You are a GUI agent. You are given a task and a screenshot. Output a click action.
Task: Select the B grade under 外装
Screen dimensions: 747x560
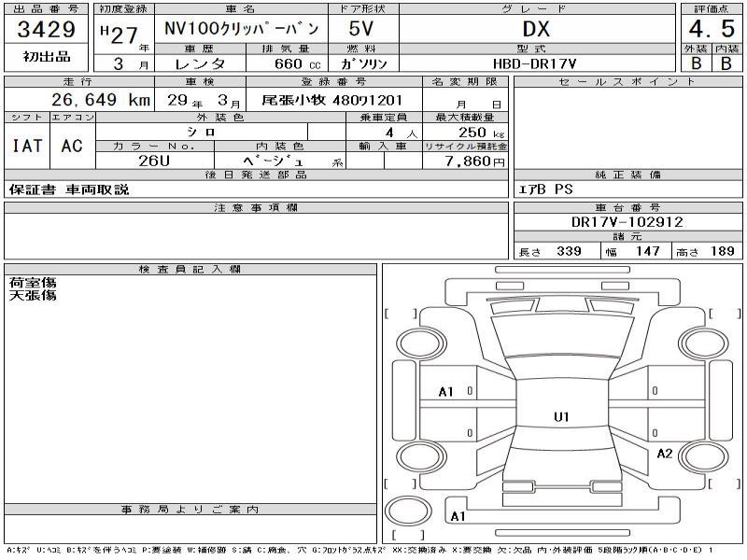696,63
